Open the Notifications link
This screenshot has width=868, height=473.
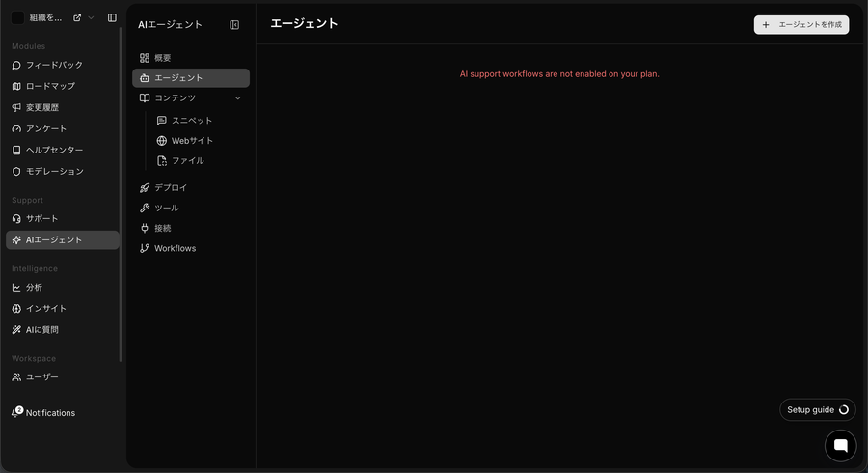[x=50, y=413]
